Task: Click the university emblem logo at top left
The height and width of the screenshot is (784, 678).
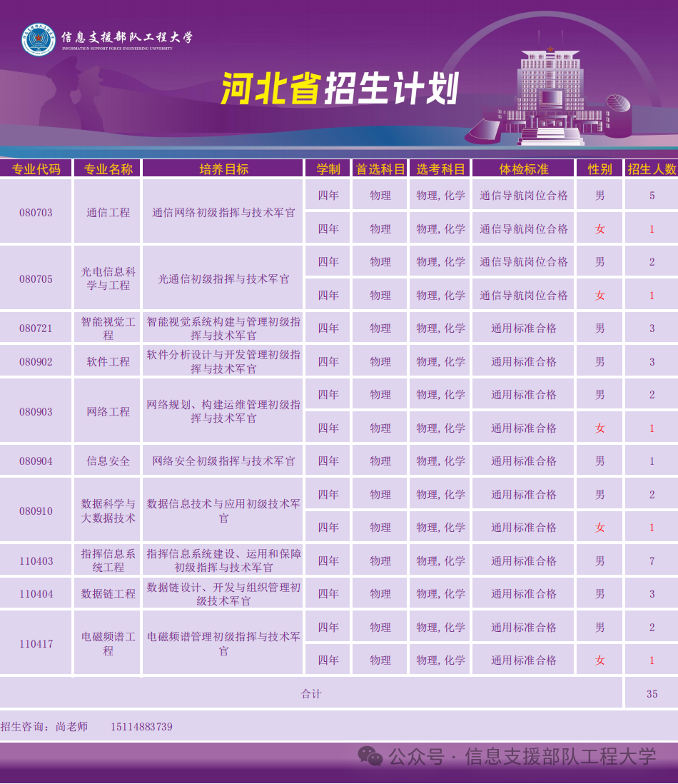Action: click(39, 39)
